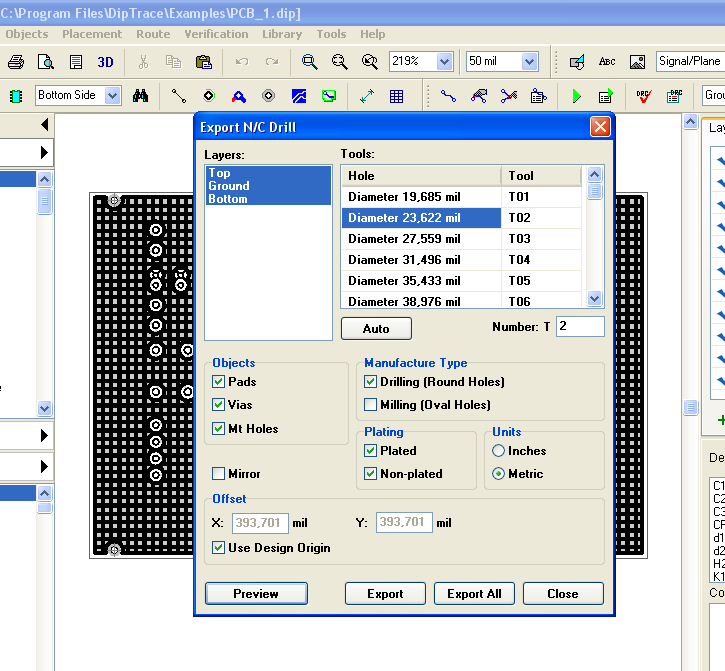Open the 50 mil grid dropdown
This screenshot has width=725, height=671.
pyautogui.click(x=530, y=62)
